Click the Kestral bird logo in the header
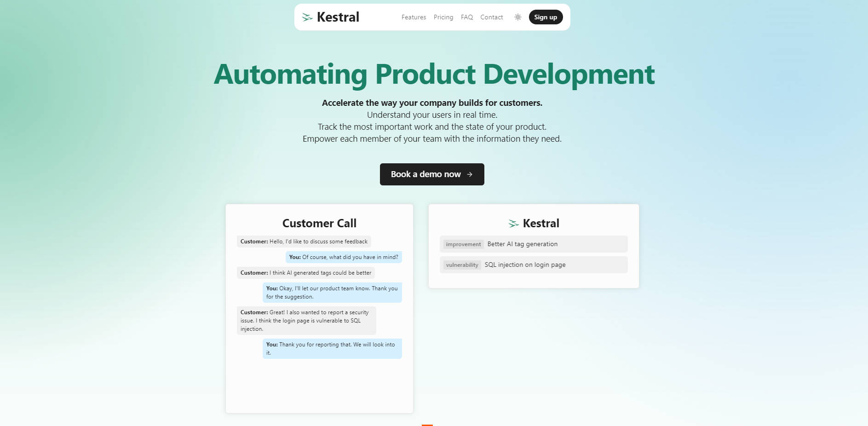 [306, 17]
